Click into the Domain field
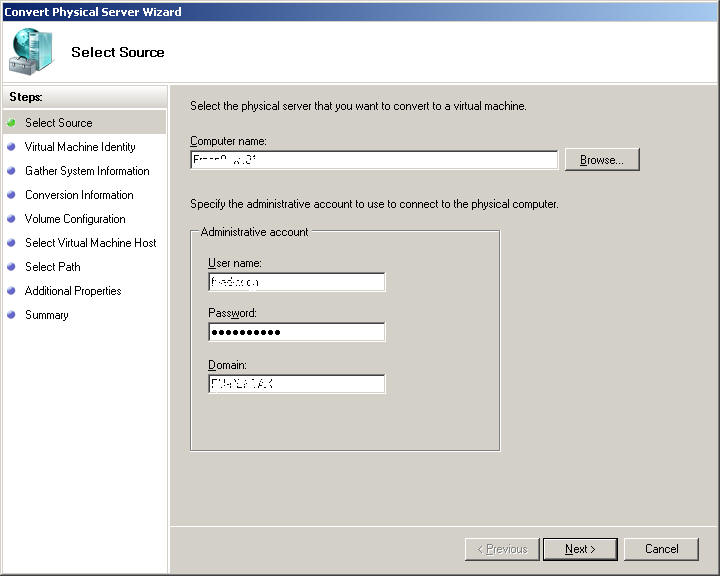Image resolution: width=720 pixels, height=576 pixels. 297,384
